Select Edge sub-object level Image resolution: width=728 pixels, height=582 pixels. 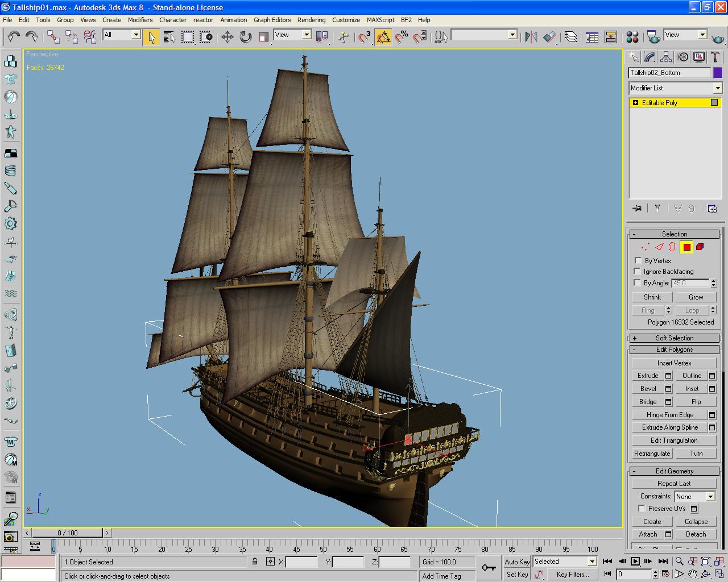[659, 247]
